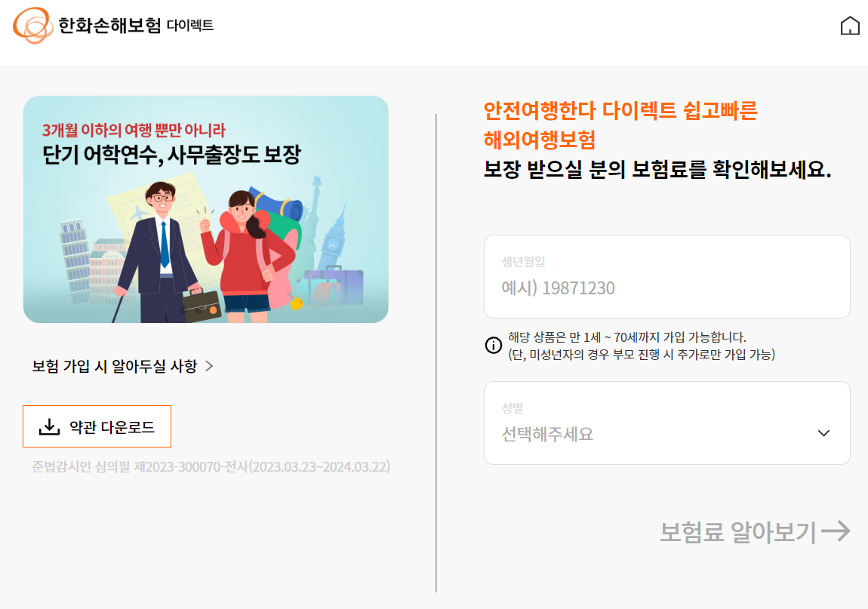Click the arrow icon on 보험료 알아보기

point(835,531)
